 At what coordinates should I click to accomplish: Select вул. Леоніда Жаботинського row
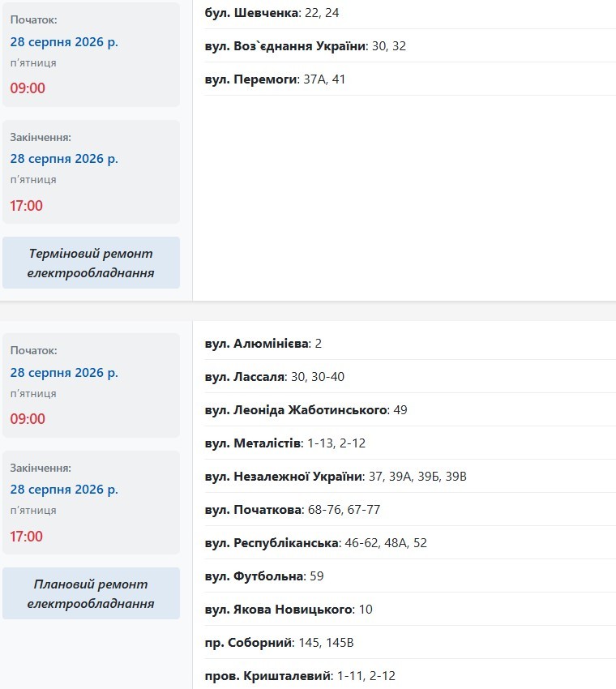click(x=410, y=410)
